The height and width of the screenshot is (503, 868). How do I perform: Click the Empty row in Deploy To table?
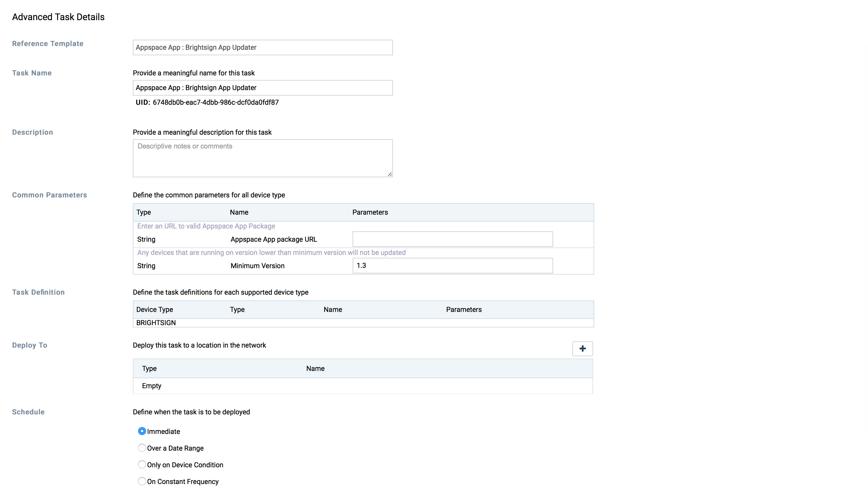point(152,386)
